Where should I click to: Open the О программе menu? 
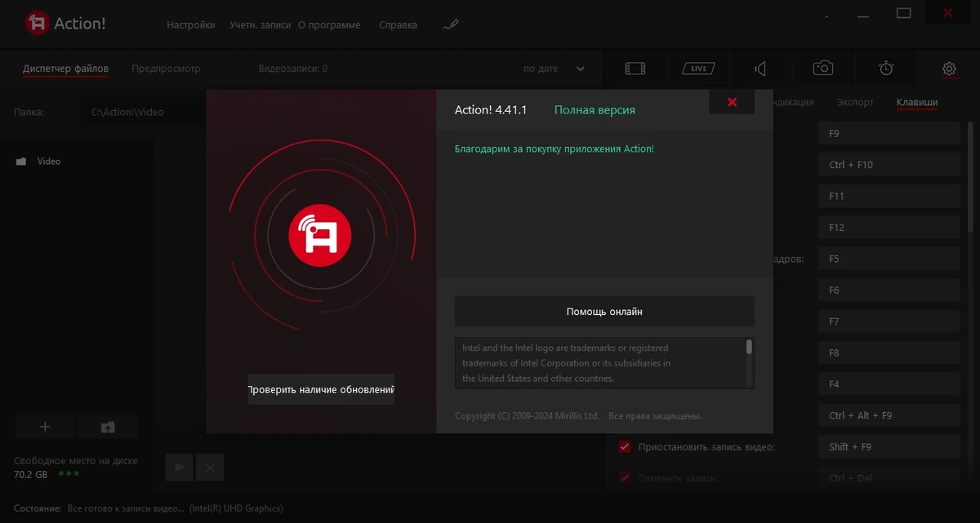pos(329,24)
